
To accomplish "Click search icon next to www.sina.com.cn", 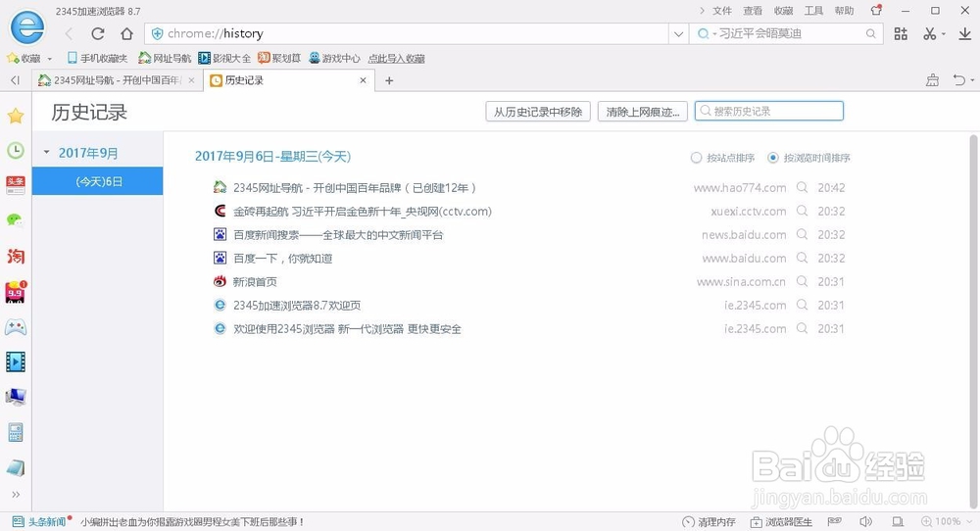I will click(802, 282).
